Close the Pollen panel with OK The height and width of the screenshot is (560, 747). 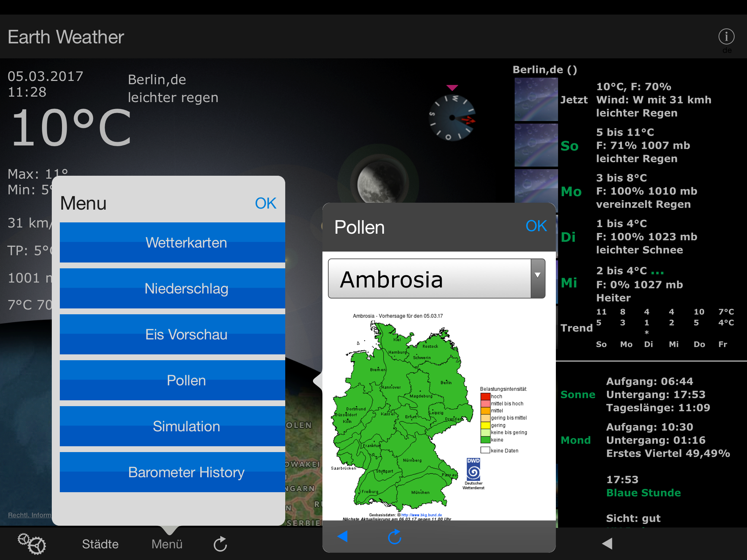point(536,226)
